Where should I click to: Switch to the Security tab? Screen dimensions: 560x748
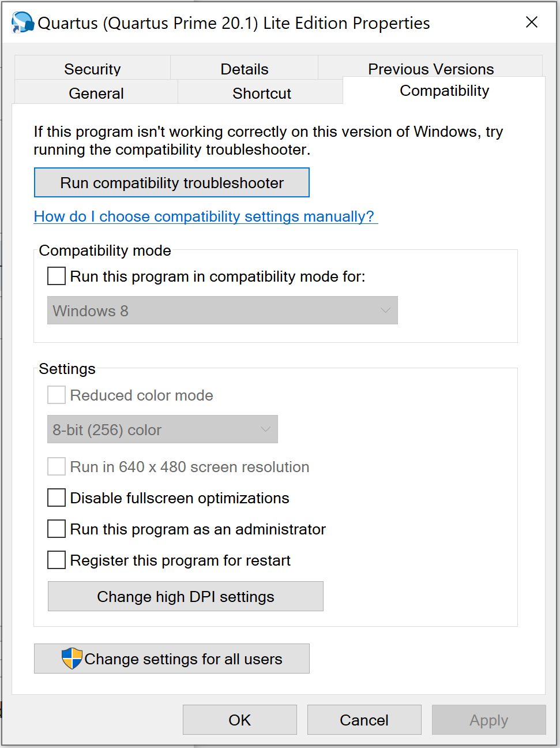[x=92, y=69]
